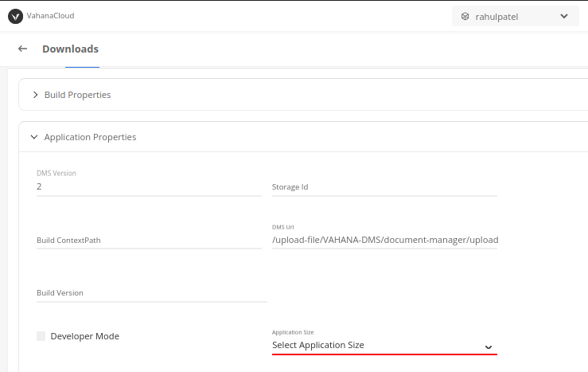
Task: Enable the Developer Mode checkbox
Action: point(41,336)
